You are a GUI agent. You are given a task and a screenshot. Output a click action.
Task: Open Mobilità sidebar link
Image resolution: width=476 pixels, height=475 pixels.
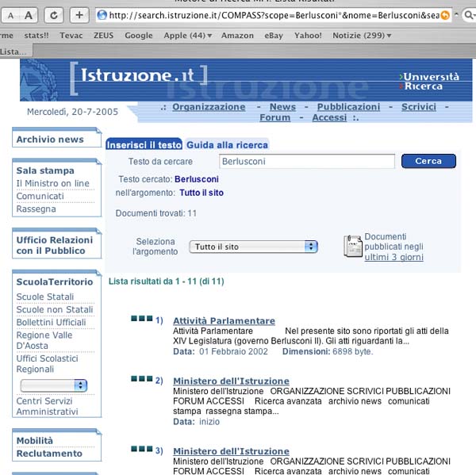point(35,440)
